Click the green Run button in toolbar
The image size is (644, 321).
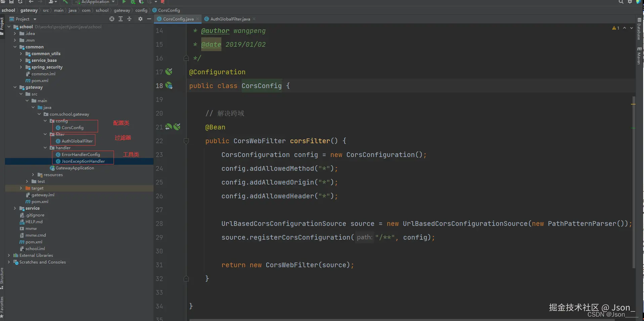pos(124,2)
